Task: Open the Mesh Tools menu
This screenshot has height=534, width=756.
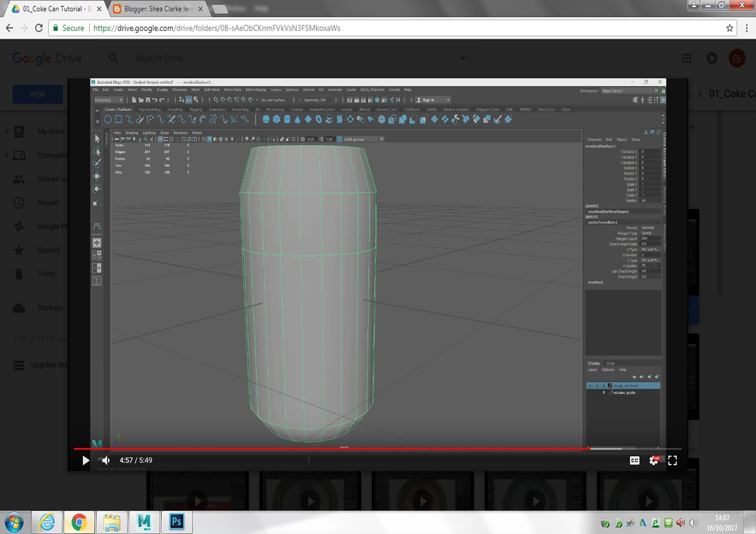Action: (232, 90)
